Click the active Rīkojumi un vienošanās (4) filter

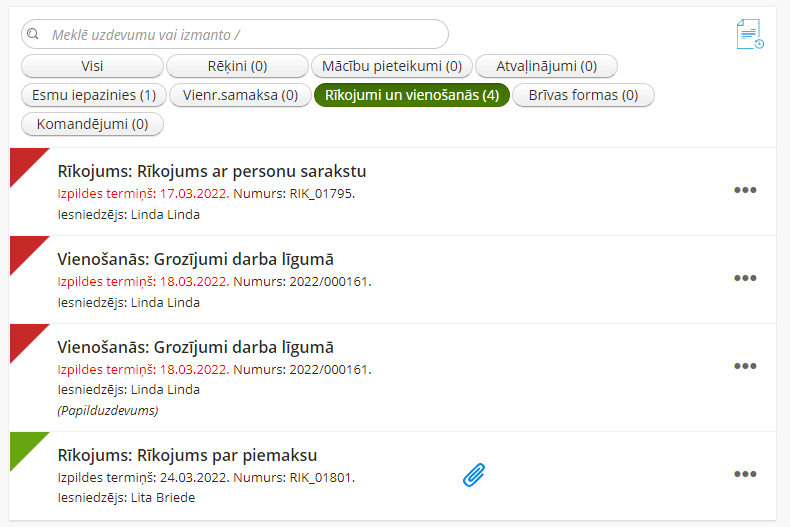412,95
